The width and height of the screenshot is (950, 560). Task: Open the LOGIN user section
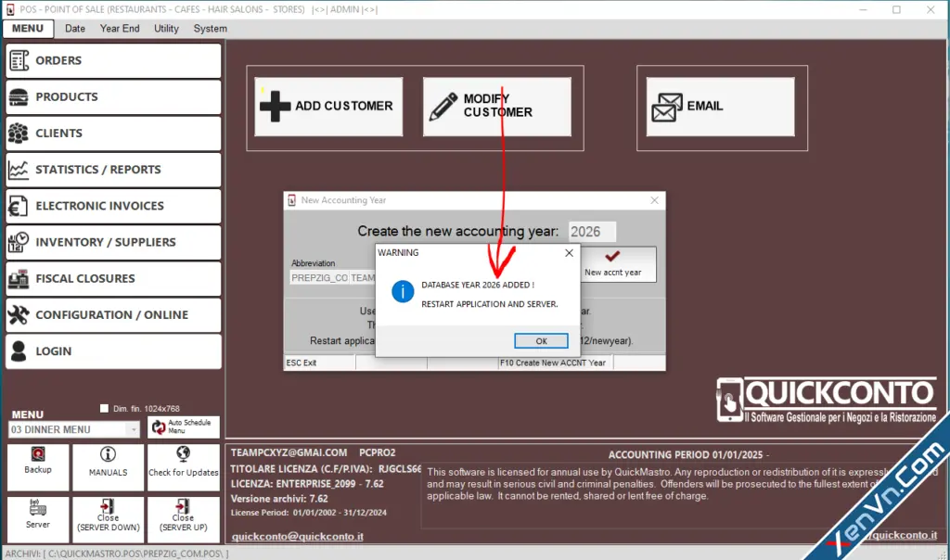[x=113, y=351]
